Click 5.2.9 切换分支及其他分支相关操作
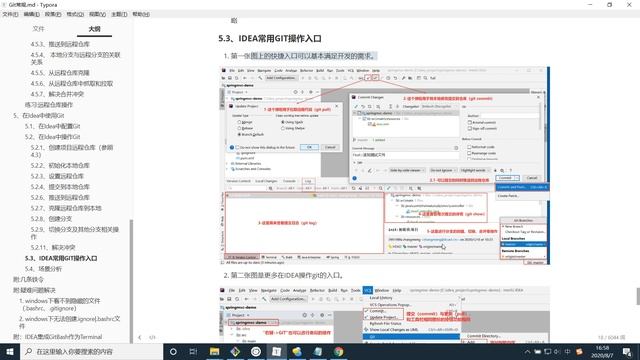Viewport: 640px width, 360px height. (75, 233)
